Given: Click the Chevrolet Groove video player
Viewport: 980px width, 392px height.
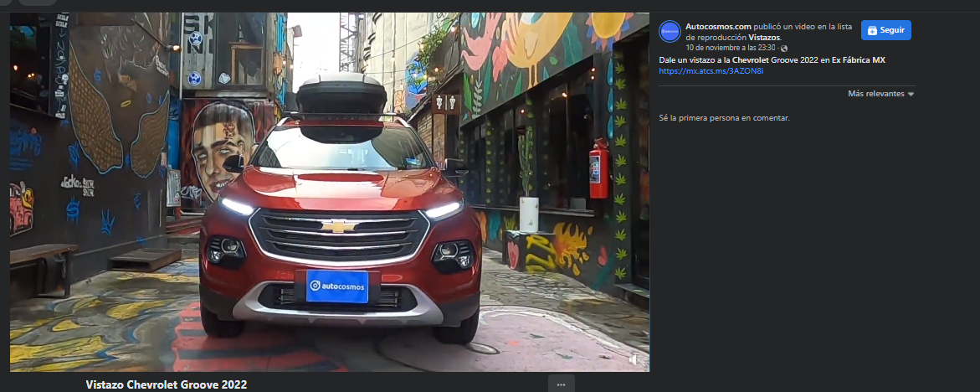Looking at the screenshot, I should point(330,192).
